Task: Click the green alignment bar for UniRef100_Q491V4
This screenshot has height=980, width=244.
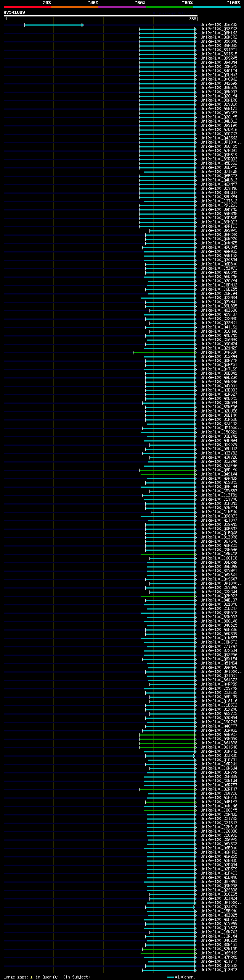Action: click(x=169, y=474)
